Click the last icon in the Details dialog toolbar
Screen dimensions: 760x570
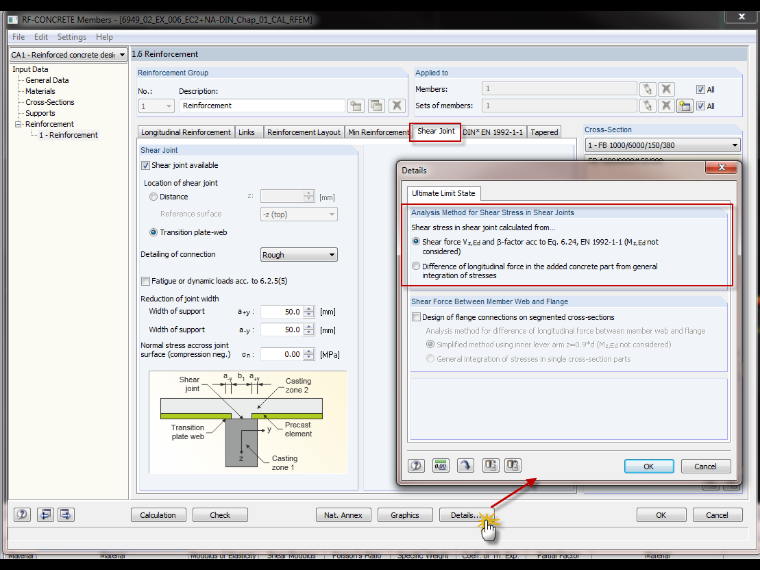[513, 466]
